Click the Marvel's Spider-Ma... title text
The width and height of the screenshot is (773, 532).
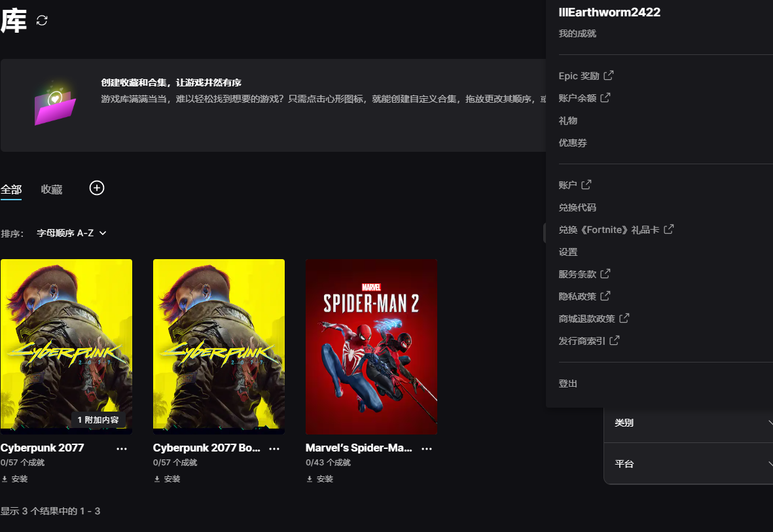click(359, 448)
